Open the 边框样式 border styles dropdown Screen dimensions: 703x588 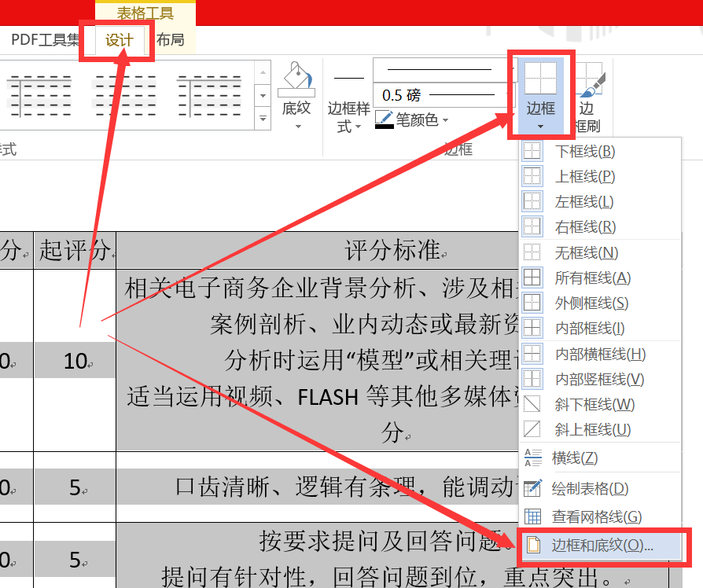pos(348,116)
